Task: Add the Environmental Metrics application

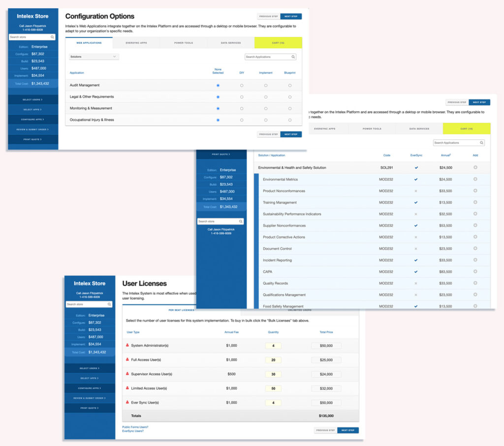Action: (475, 179)
